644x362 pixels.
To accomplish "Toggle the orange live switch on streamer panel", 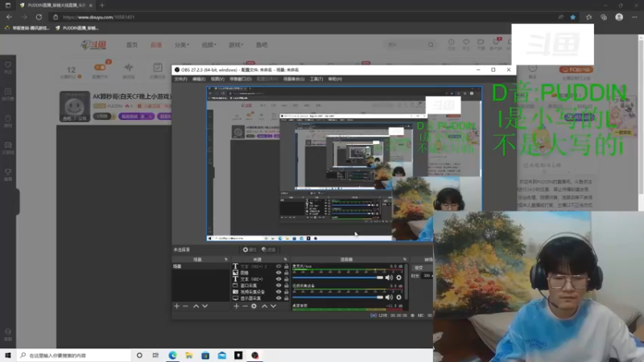I will (100, 68).
